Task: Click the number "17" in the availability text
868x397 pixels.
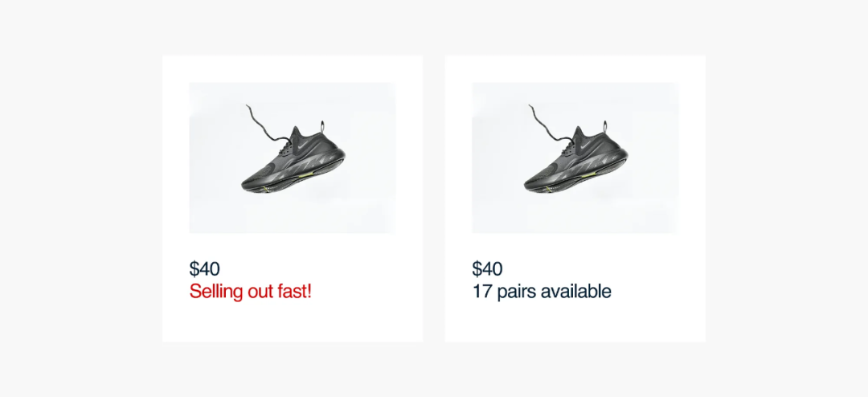Action: point(481,292)
